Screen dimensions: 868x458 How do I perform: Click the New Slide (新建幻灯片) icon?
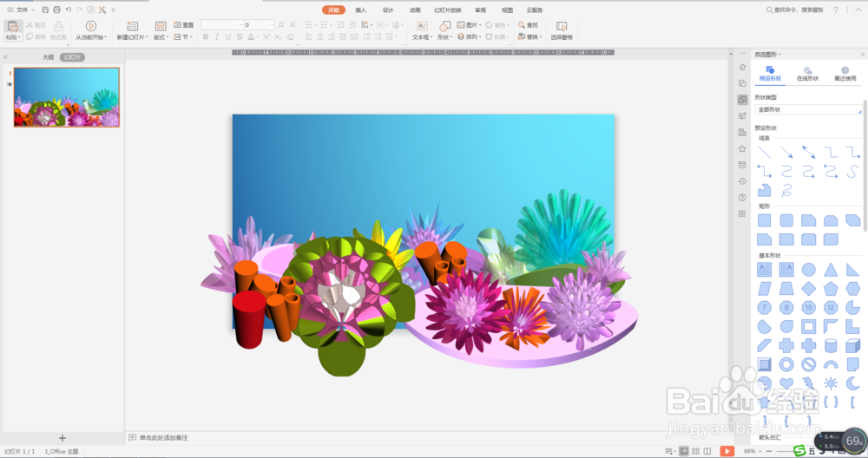click(x=132, y=26)
